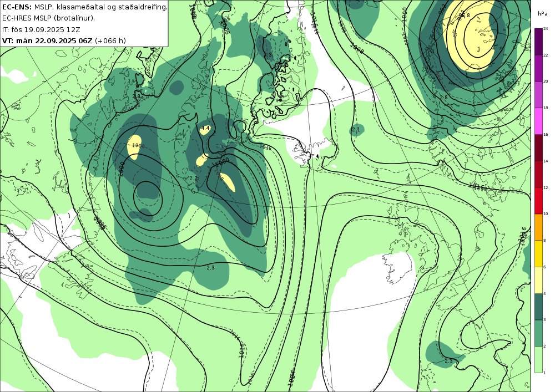Click the '3.3' spread value on the map
The height and width of the screenshot is (392, 555).
click(x=268, y=55)
